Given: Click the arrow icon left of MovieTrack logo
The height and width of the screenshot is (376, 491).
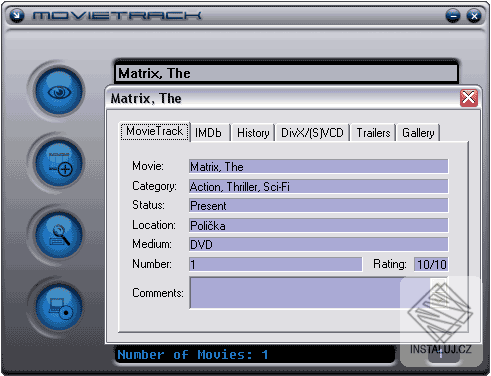Looking at the screenshot, I should tap(17, 15).
